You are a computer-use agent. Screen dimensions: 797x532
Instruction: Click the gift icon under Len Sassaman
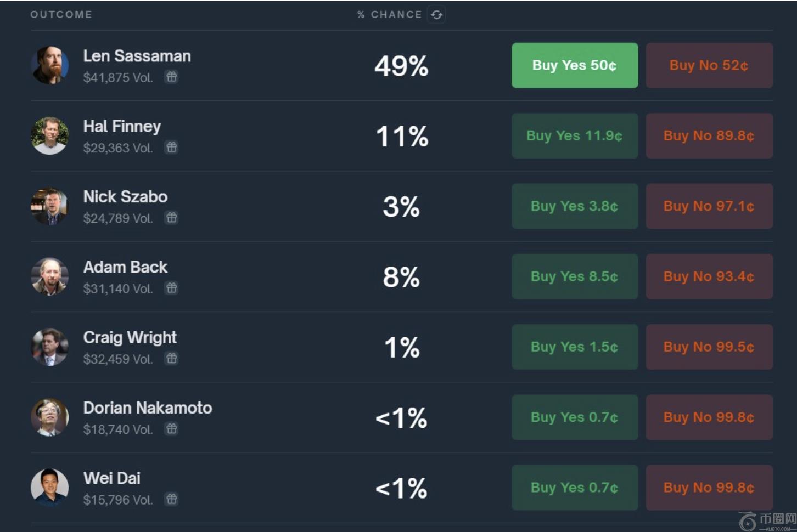coord(172,77)
